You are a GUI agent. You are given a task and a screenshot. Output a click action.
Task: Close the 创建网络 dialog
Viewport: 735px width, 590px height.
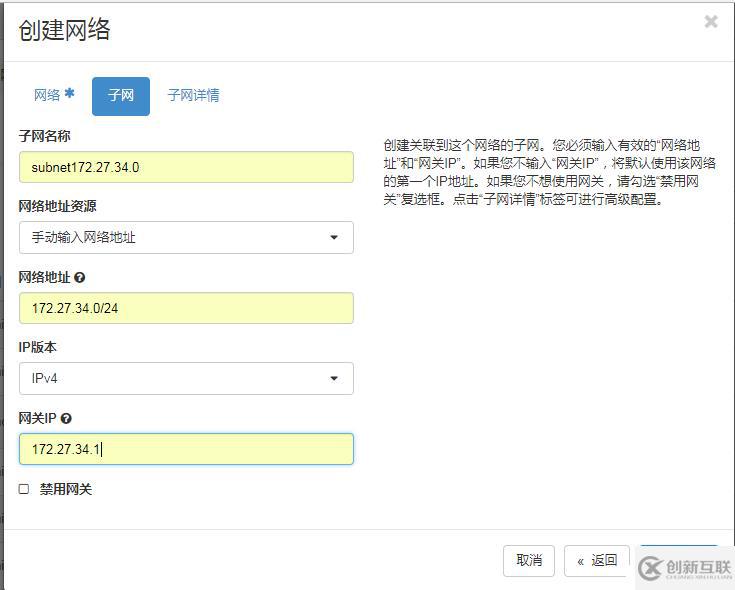[x=711, y=21]
